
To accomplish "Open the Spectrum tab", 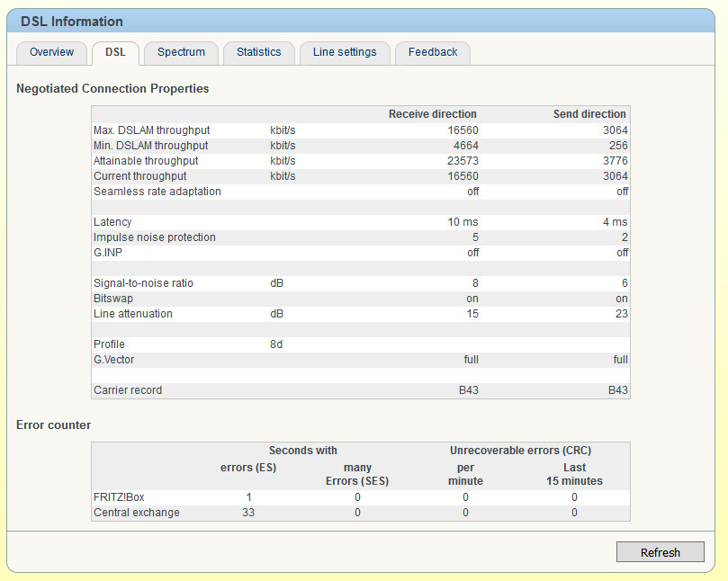I will (x=181, y=52).
